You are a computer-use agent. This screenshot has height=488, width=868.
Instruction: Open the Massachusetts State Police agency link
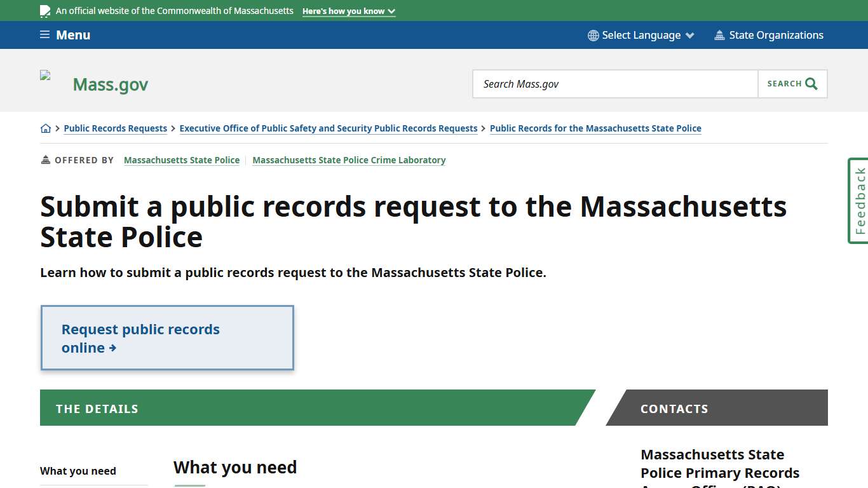tap(182, 159)
